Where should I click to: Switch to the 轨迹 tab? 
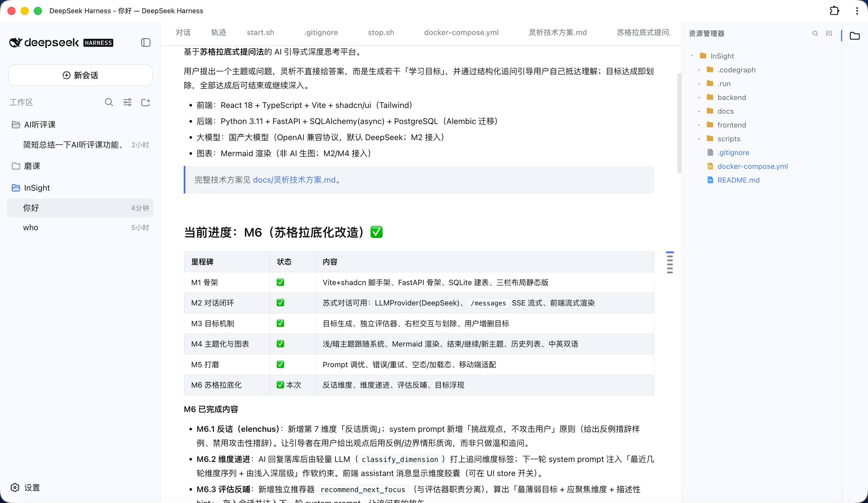219,32
